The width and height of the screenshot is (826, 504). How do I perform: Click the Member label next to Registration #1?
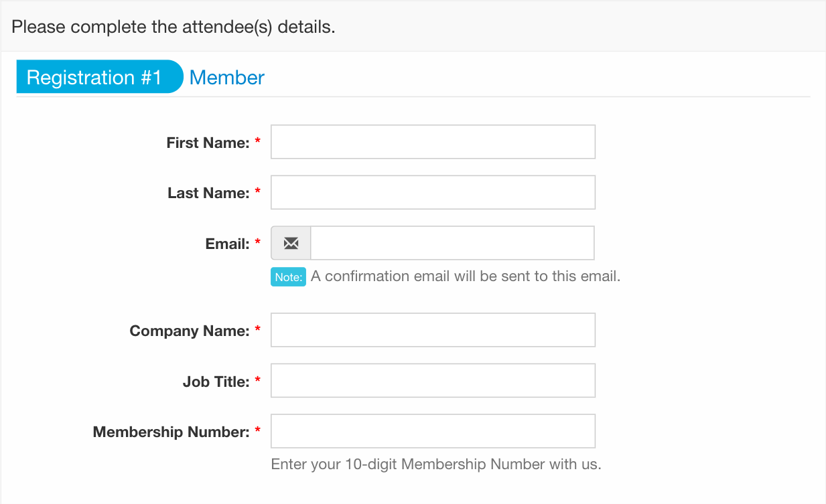point(227,78)
